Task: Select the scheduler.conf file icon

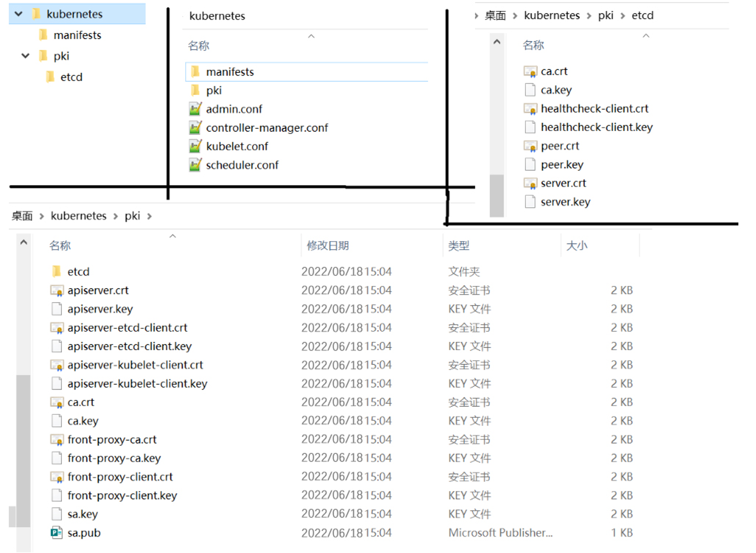Action: pyautogui.click(x=195, y=165)
